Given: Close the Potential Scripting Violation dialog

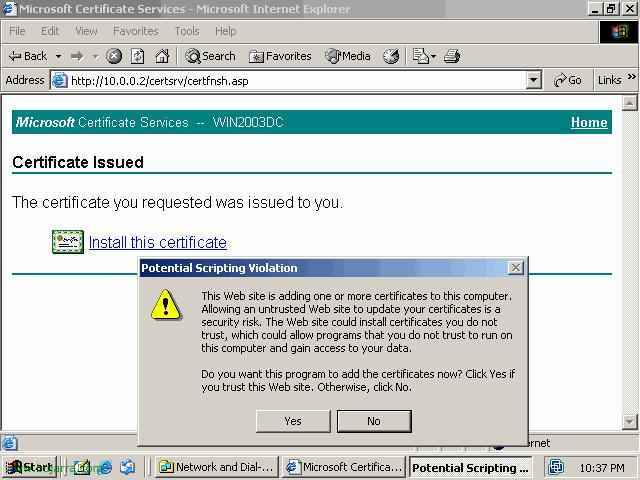Looking at the screenshot, I should (x=516, y=268).
